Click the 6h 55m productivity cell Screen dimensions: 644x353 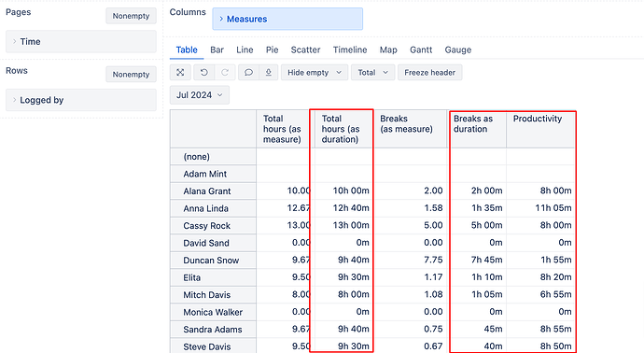coord(541,294)
